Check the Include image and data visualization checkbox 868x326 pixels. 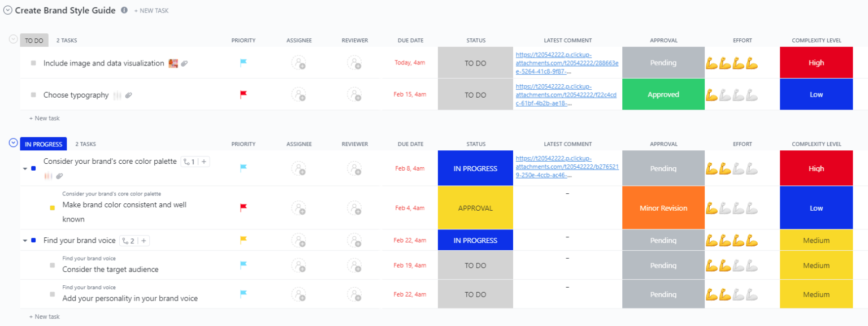pos(32,63)
